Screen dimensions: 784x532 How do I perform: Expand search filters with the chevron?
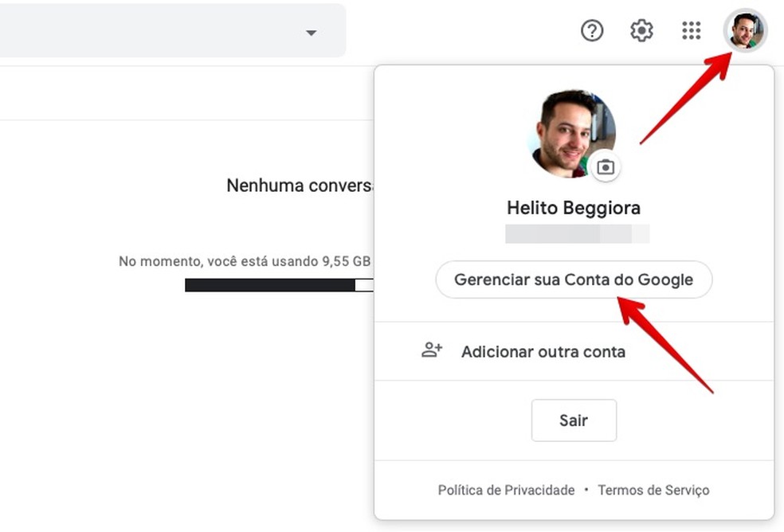(311, 32)
